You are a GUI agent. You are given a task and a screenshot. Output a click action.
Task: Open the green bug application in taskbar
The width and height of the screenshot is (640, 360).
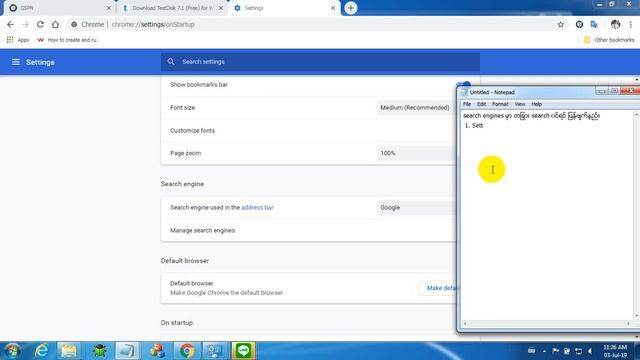pyautogui.click(x=99, y=351)
